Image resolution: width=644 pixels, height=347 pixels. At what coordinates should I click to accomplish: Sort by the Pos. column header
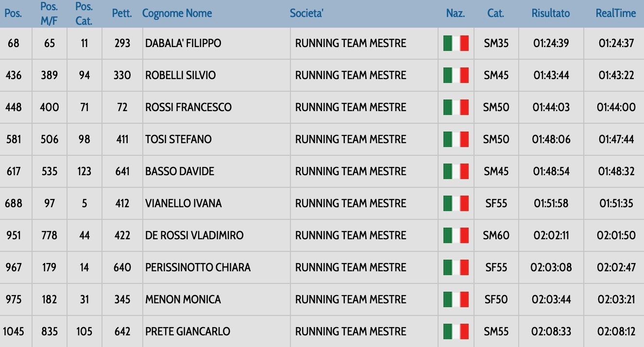point(13,14)
